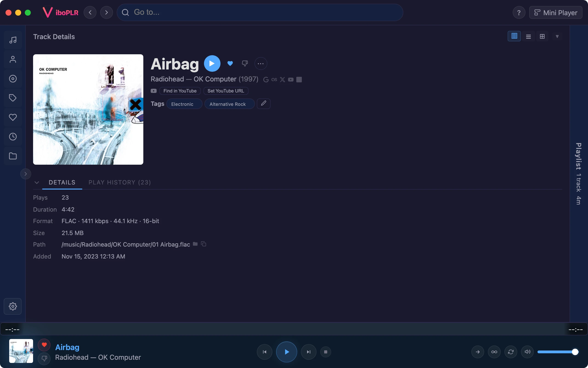This screenshot has height=368, width=588.
Task: Open the History clock in the sidebar
Action: [13, 137]
